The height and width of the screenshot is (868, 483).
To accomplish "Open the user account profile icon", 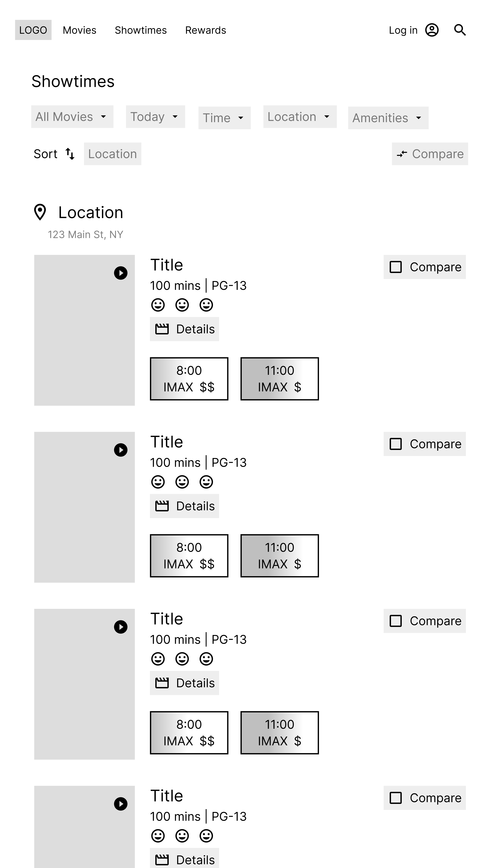I will (x=432, y=30).
